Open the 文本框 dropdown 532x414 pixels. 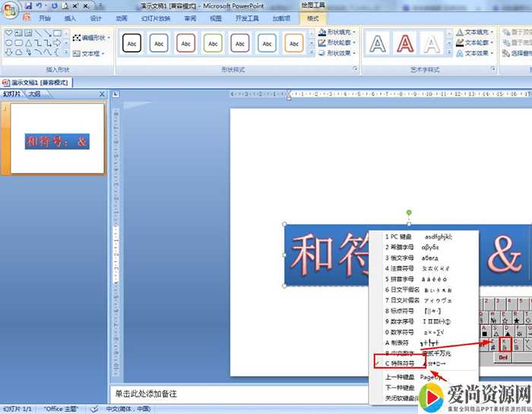89,53
